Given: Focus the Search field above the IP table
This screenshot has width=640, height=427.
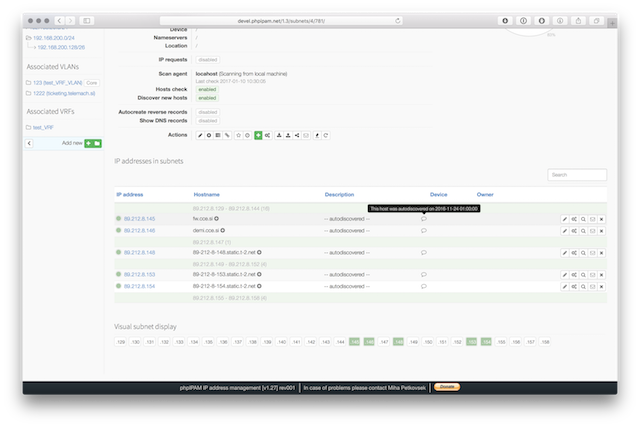Looking at the screenshot, I should point(577,174).
